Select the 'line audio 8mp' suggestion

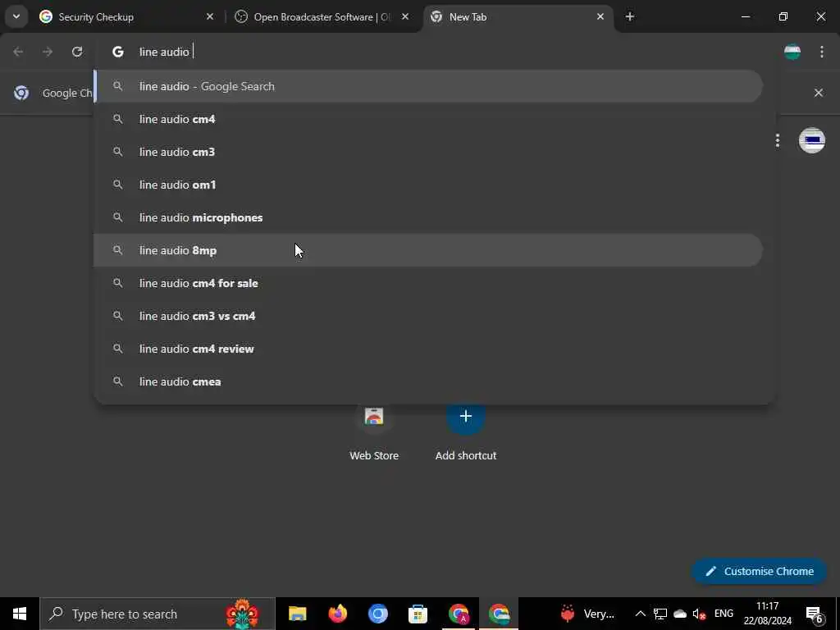[428, 250]
